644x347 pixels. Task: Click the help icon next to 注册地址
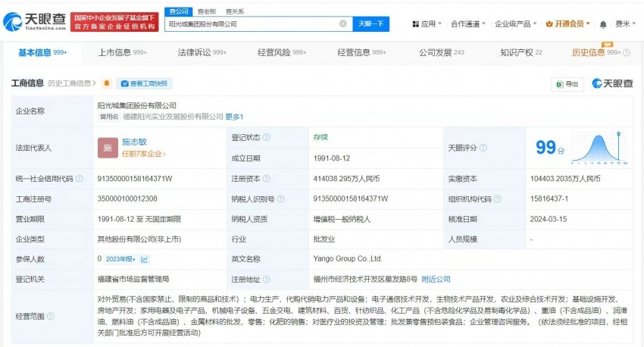tap(267, 280)
